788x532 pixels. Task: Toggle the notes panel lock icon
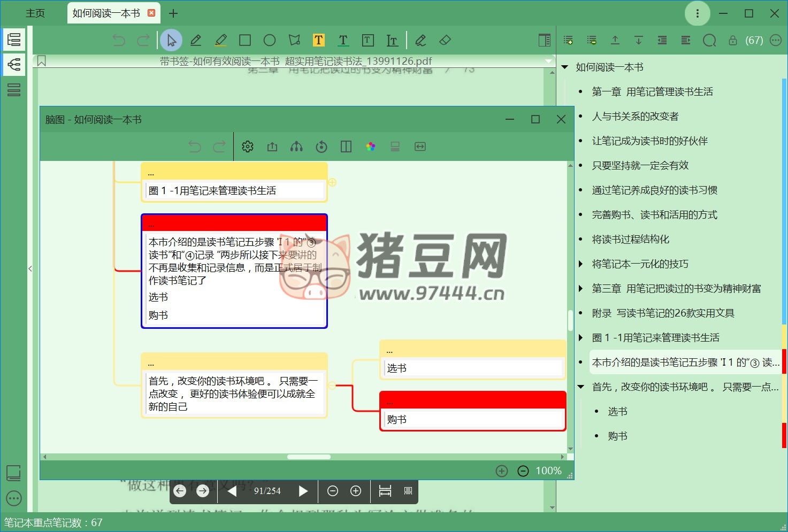733,40
